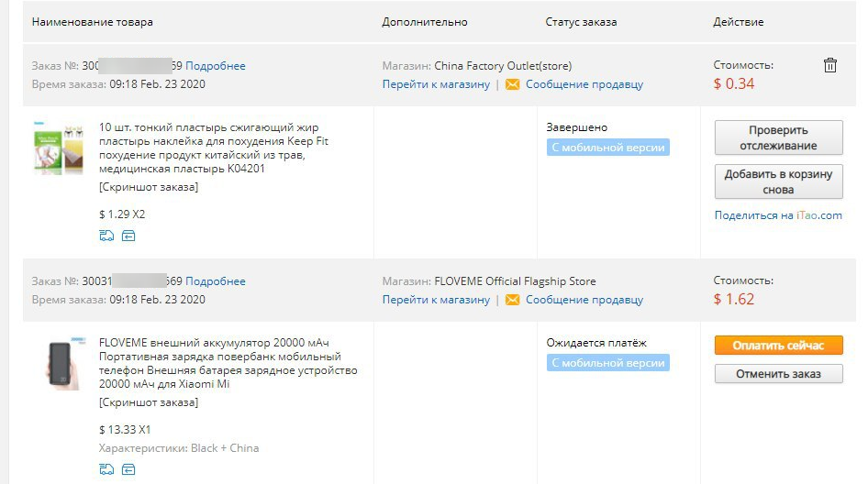Click delivery truck icon under slimming patch item

[x=106, y=236]
